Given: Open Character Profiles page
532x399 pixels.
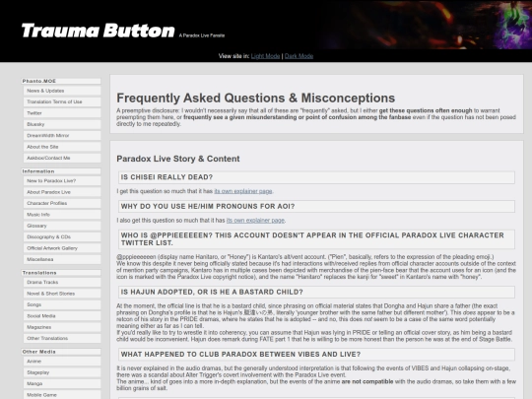Looking at the screenshot, I should (x=62, y=203).
